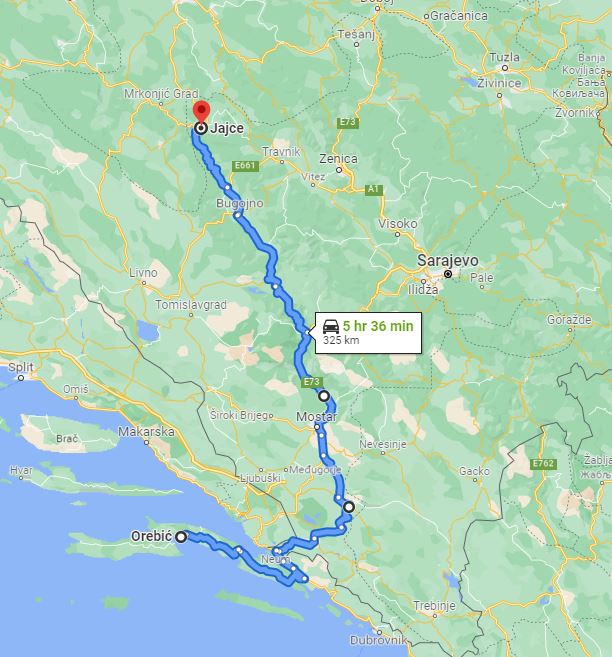This screenshot has width=612, height=657.
Task: Click the car icon in route info box
Action: 331,326
